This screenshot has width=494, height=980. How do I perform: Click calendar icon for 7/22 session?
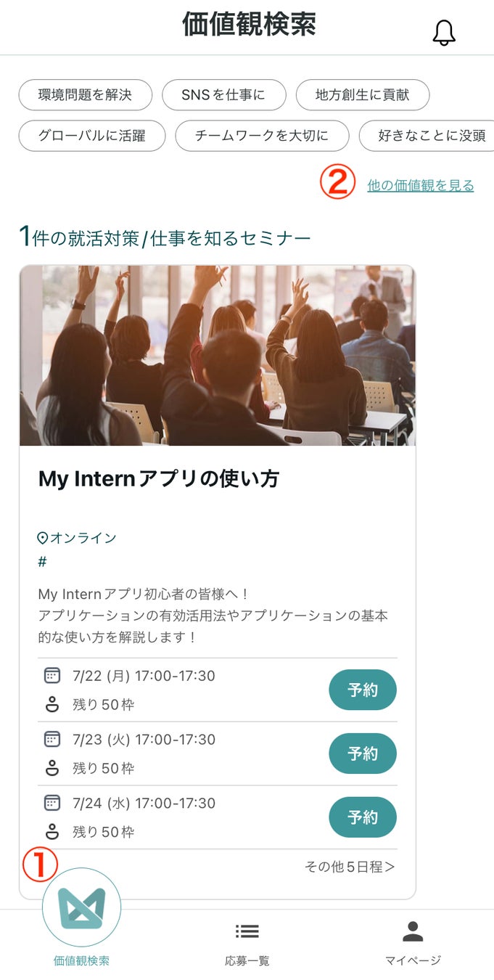point(52,676)
